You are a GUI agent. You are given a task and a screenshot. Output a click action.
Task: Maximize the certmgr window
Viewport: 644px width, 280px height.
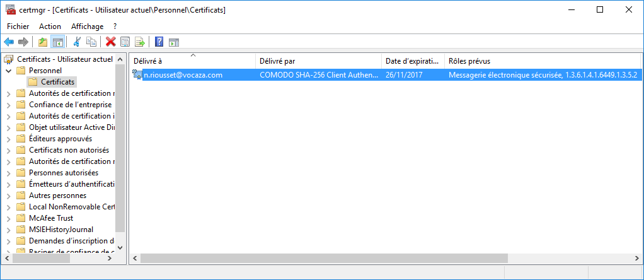(x=600, y=10)
